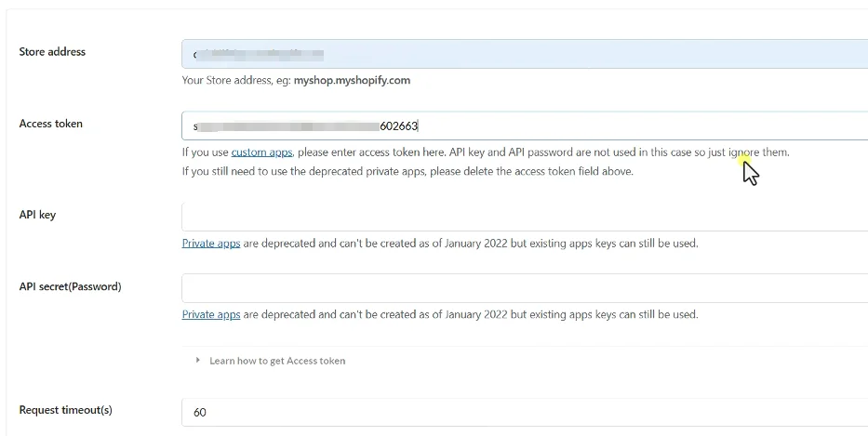868x436 pixels.
Task: Click the "Access token" label
Action: point(51,124)
